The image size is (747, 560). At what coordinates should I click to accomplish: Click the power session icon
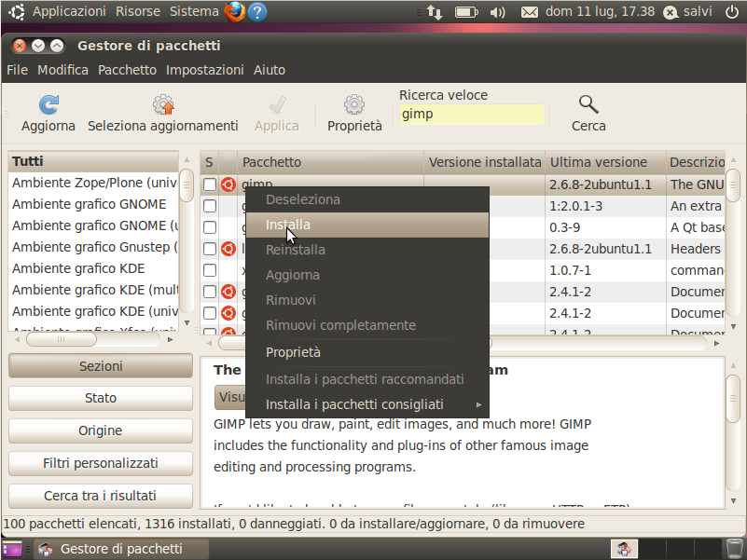pyautogui.click(x=732, y=11)
